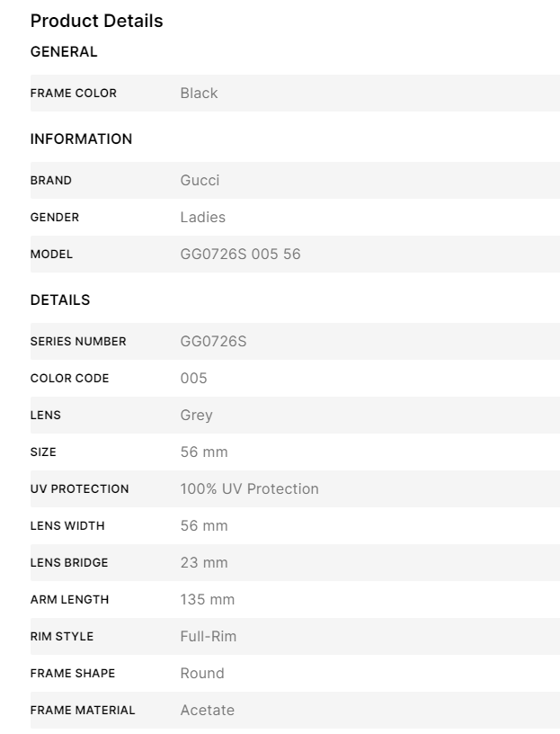
Task: Select the Series Number value GG0726S
Action: (213, 342)
